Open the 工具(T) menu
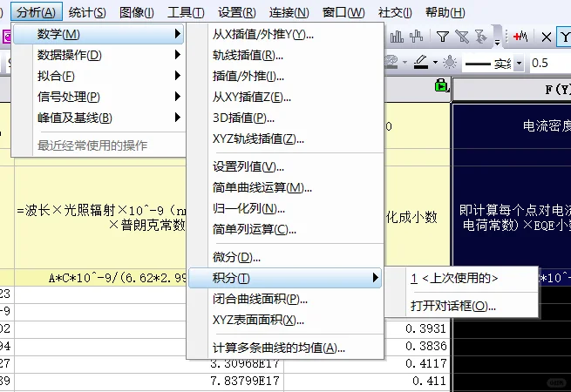571x392 pixels. pos(186,12)
